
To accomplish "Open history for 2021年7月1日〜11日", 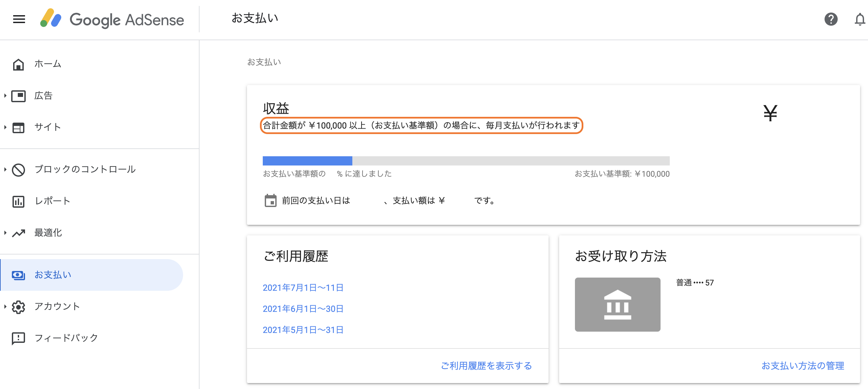I will coord(303,288).
